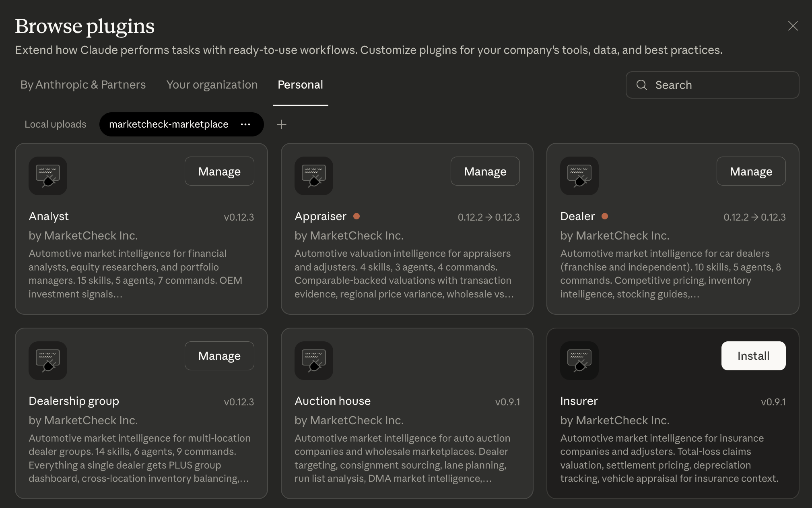812x508 pixels.
Task: Show Local uploads plugin source
Action: [56, 124]
